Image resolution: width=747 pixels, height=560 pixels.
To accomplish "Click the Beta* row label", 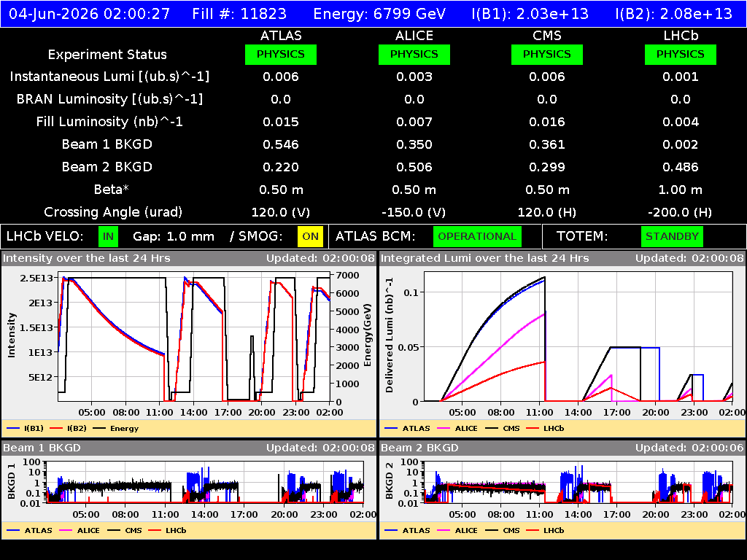I will [x=112, y=190].
